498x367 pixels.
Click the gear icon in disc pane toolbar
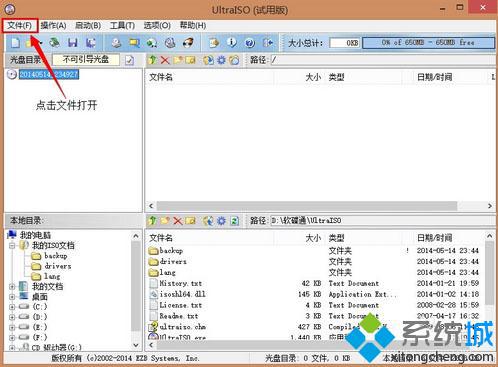point(221,60)
